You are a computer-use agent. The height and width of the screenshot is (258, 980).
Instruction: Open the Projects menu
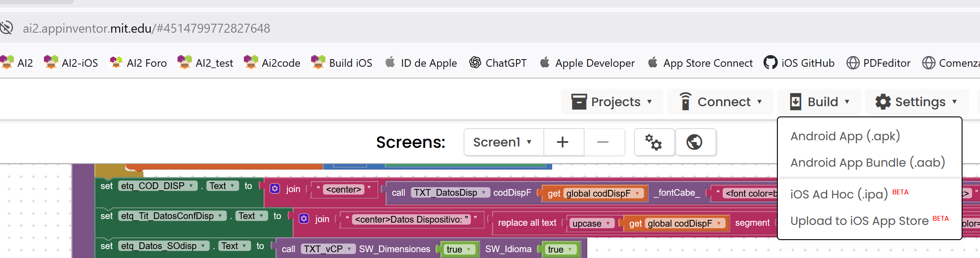point(611,102)
